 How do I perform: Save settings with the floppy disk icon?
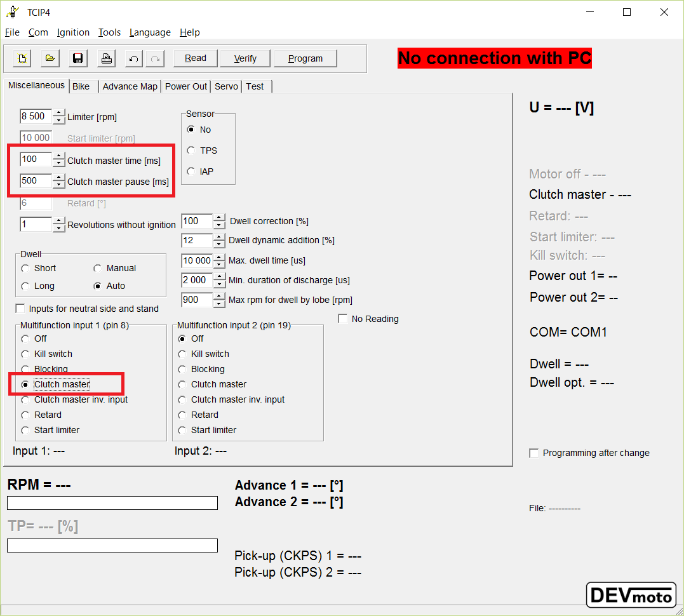(x=78, y=58)
